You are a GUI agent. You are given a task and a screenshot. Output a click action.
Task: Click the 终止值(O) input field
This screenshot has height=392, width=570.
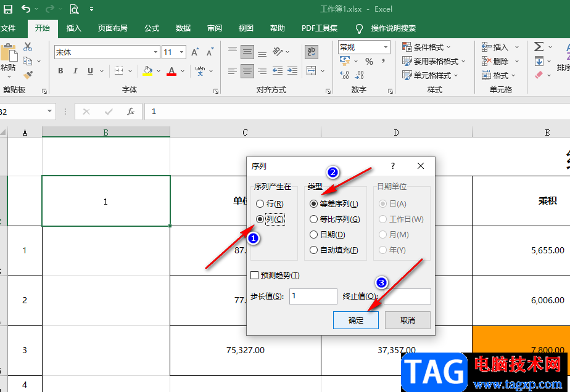pos(408,296)
